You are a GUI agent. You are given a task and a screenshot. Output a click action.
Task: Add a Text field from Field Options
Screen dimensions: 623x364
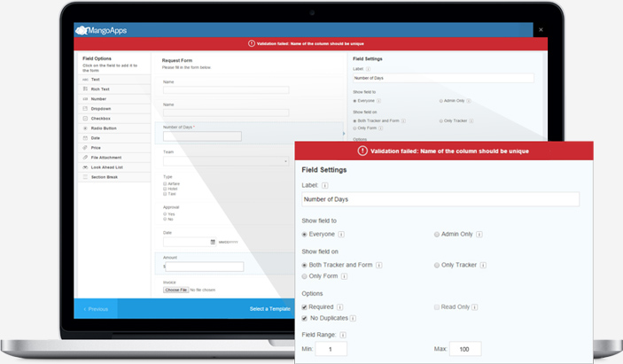tap(114, 80)
